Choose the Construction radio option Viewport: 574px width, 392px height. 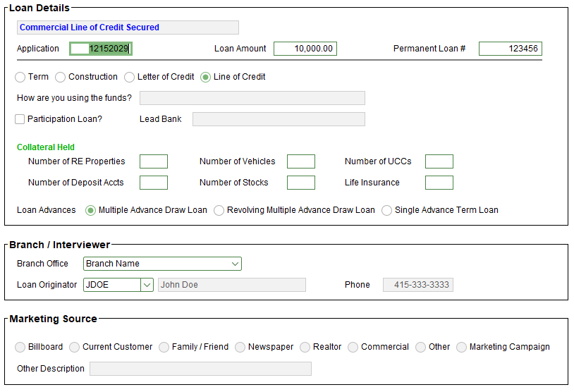coord(61,77)
